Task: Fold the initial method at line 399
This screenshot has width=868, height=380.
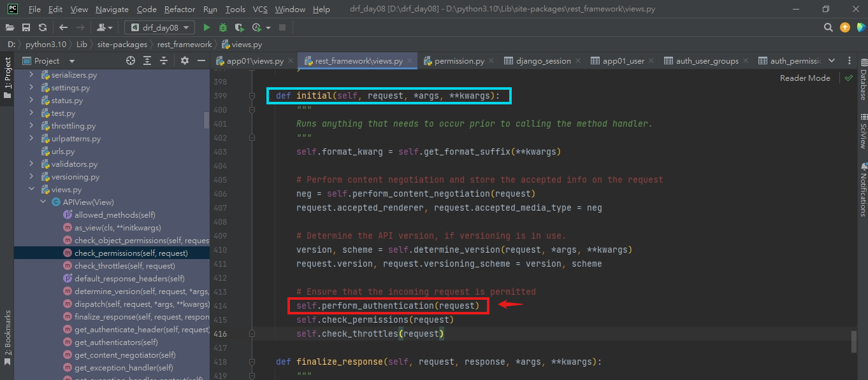Action: pos(252,95)
